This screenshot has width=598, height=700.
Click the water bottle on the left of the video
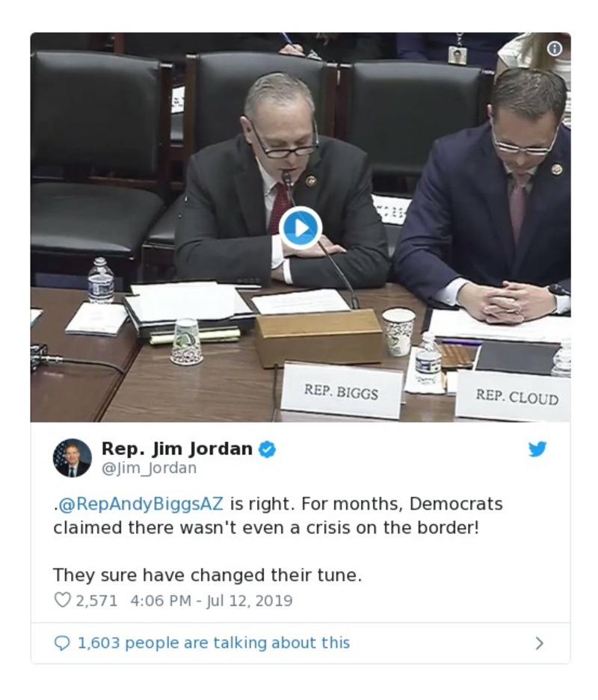point(101,280)
